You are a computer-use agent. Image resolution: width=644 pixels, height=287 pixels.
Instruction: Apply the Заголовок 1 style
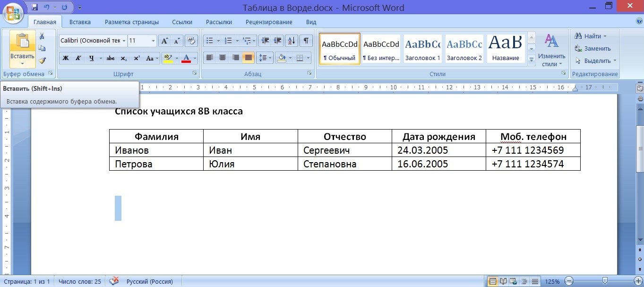point(422,49)
